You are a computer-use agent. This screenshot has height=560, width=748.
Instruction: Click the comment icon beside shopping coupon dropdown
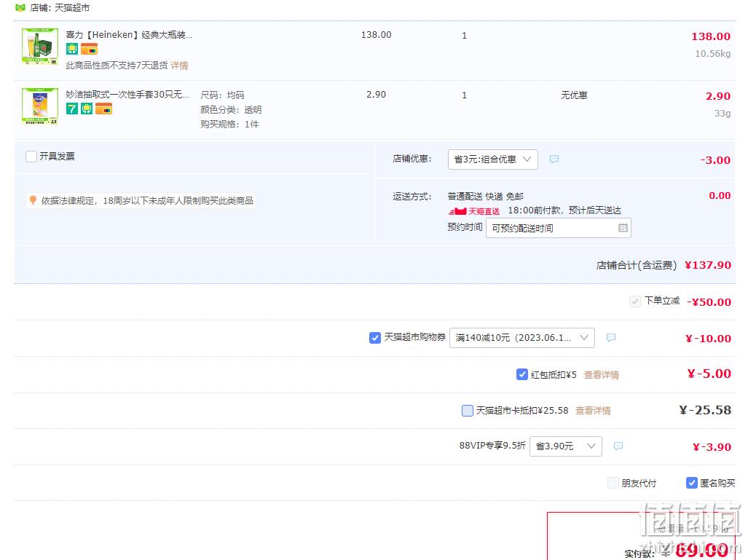tap(610, 338)
